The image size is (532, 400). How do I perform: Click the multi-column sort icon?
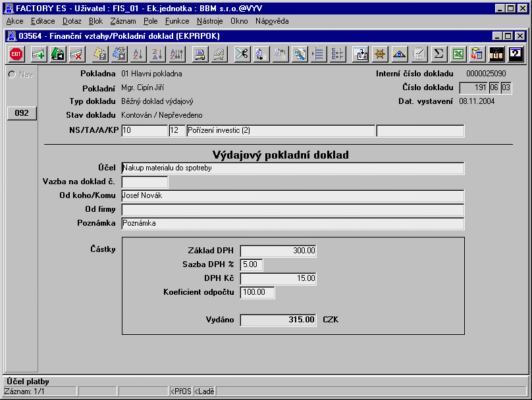point(176,54)
